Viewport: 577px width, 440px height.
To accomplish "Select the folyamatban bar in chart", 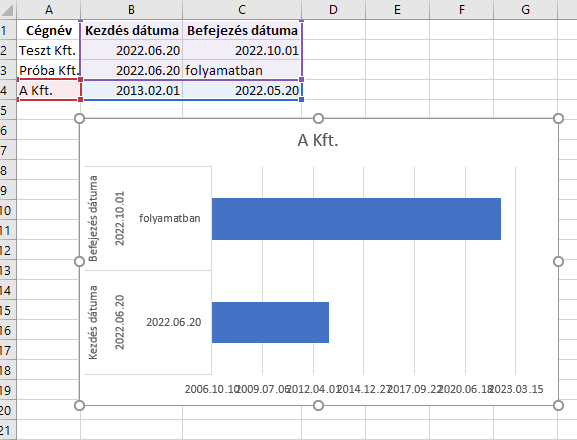I will (x=356, y=219).
